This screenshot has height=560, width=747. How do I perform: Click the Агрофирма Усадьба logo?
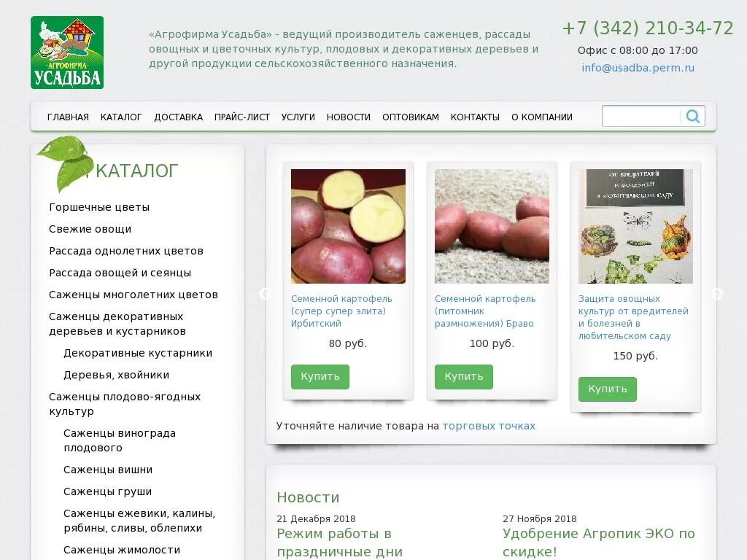[67, 52]
